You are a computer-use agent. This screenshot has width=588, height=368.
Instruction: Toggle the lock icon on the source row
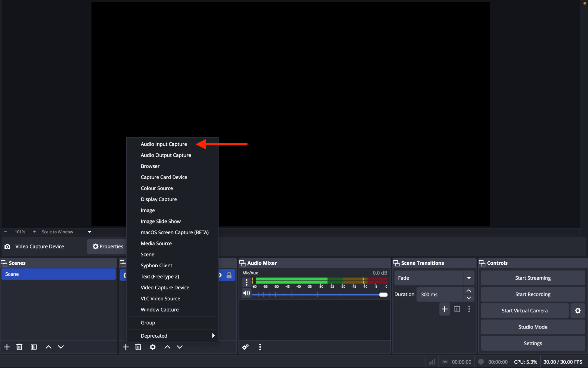click(x=229, y=275)
